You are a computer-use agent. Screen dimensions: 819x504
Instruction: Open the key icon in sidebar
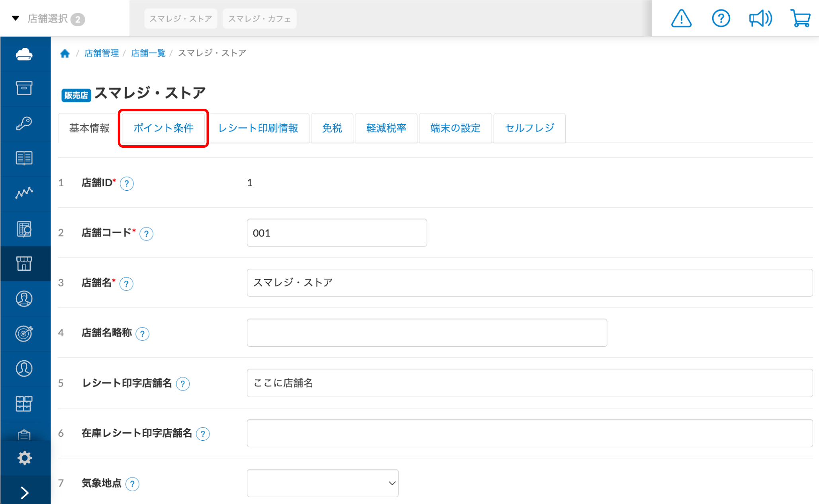coord(24,123)
